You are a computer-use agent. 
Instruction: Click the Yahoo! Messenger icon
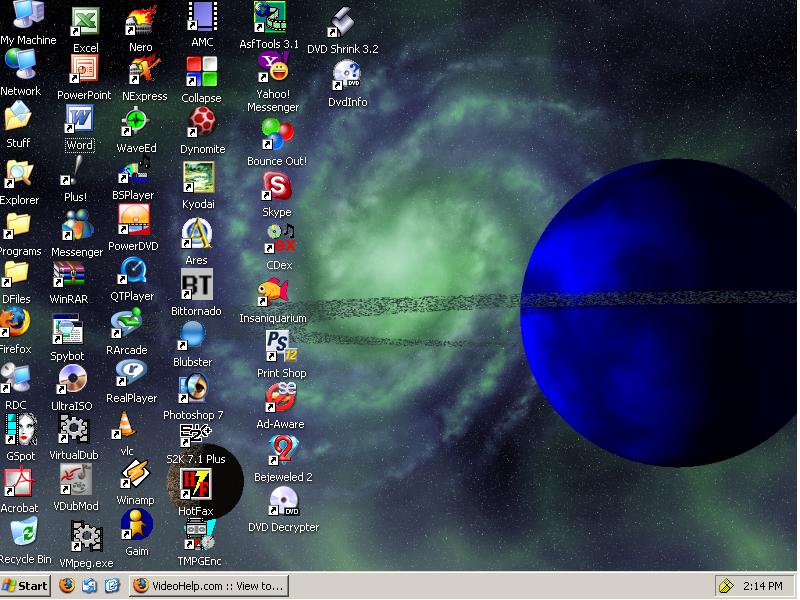coord(273,67)
